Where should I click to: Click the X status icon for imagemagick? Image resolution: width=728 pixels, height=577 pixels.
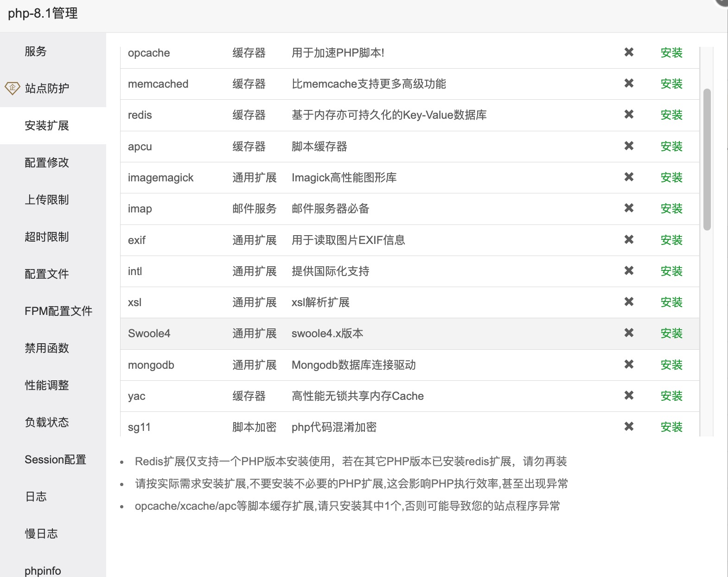pyautogui.click(x=629, y=177)
